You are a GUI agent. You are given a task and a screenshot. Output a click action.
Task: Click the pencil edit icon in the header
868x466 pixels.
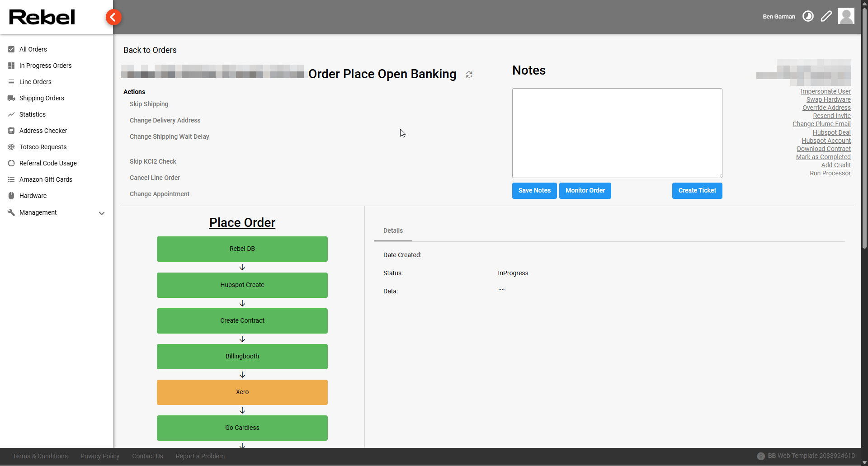point(826,16)
